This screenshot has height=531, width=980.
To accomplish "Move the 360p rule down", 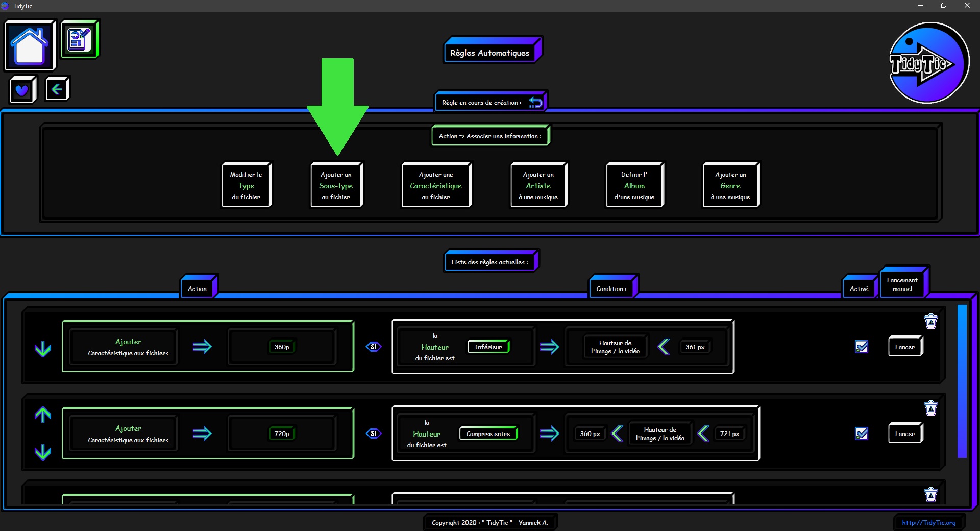I will coord(43,349).
